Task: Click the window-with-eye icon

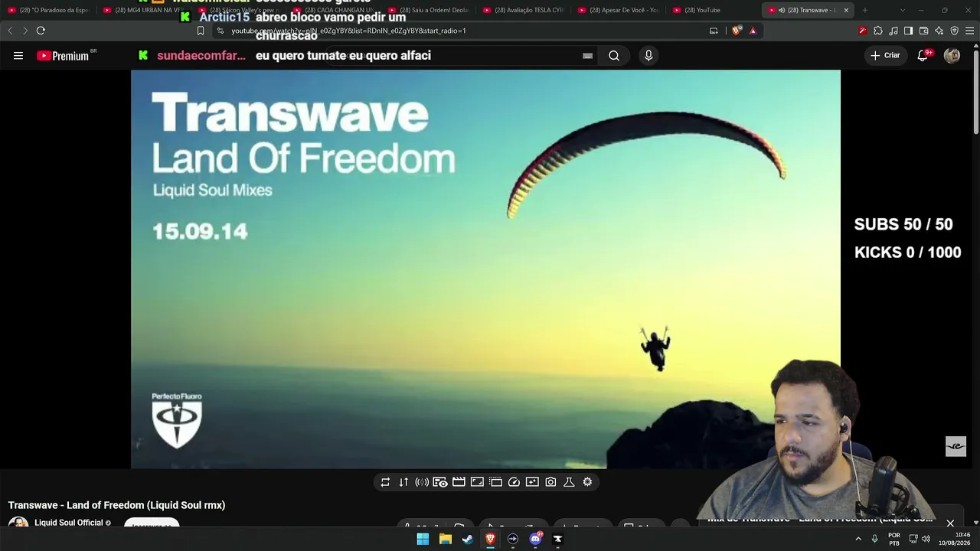Action: pos(440,482)
